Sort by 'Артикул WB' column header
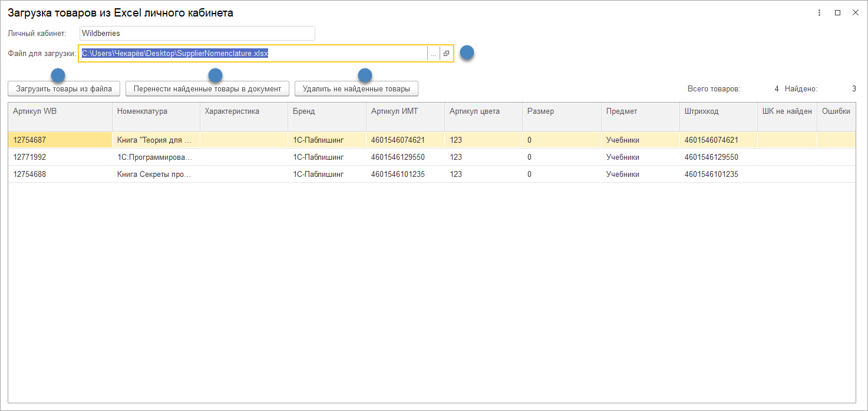 (60, 111)
